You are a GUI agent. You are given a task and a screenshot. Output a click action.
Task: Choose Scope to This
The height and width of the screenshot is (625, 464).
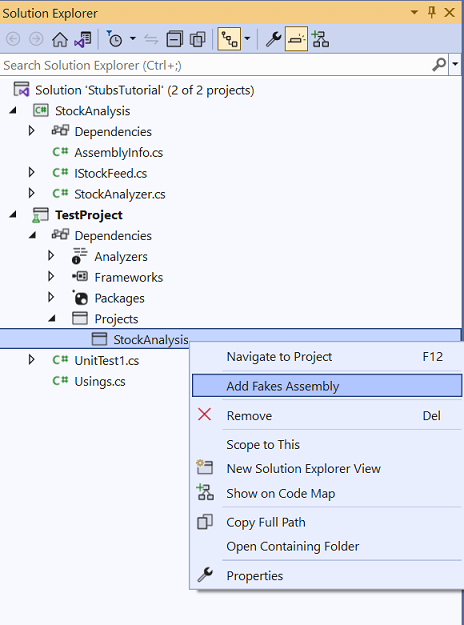click(x=327, y=444)
